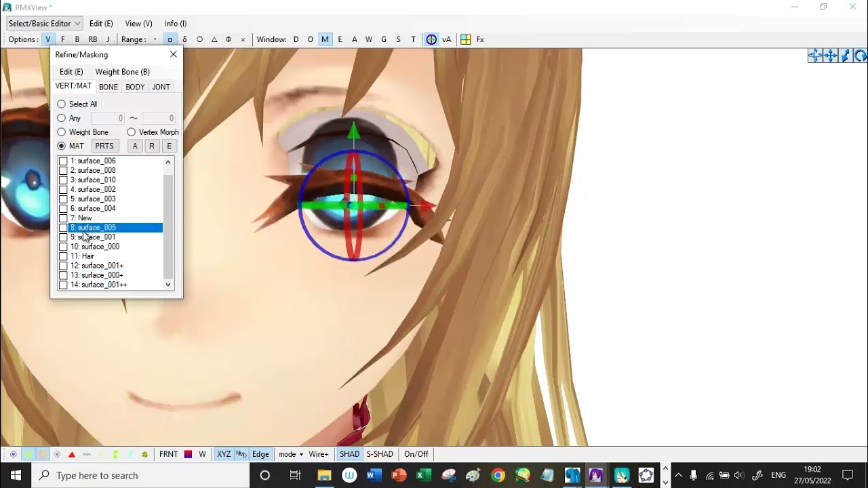This screenshot has height=488, width=868.
Task: Select the Vertex Morph radio button
Action: point(132,132)
